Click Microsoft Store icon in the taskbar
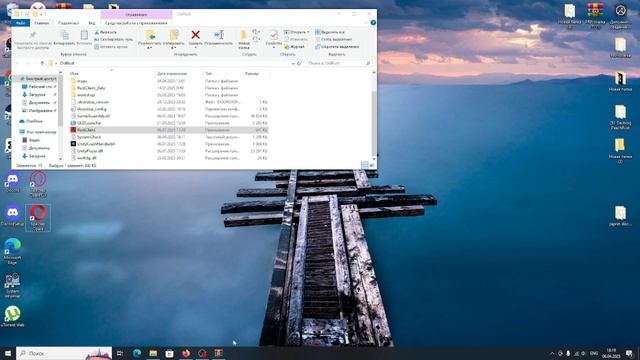Image resolution: width=640 pixels, height=360 pixels. (169, 353)
